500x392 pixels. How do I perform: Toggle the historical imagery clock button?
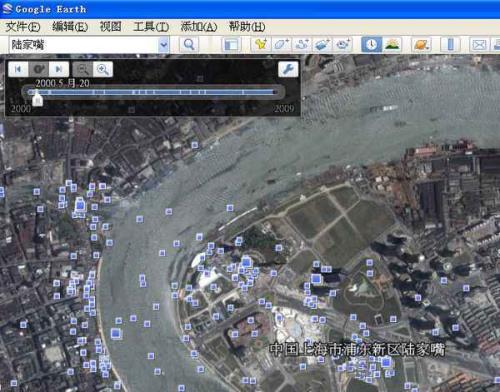click(x=371, y=44)
